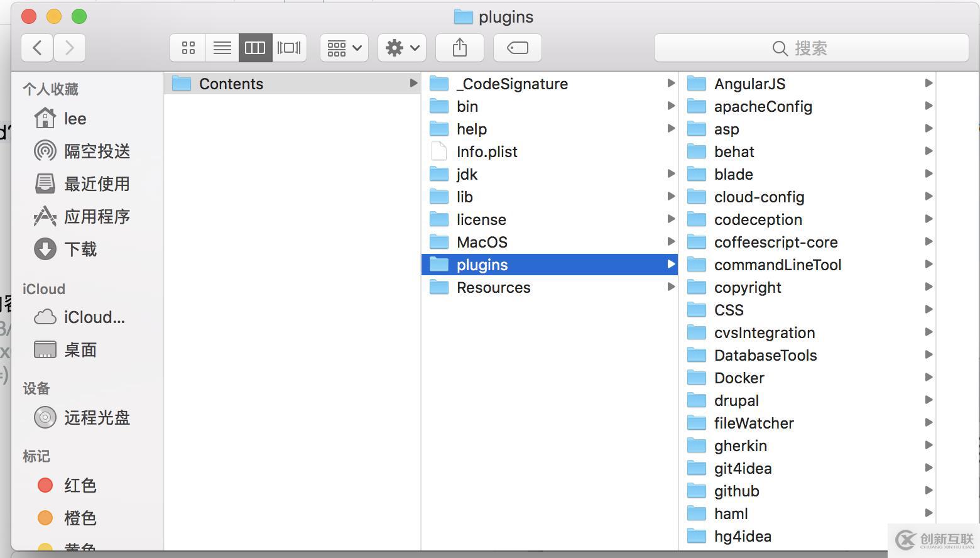Viewport: 980px width, 558px height.
Task: Expand the asp folder arrow
Action: [928, 128]
